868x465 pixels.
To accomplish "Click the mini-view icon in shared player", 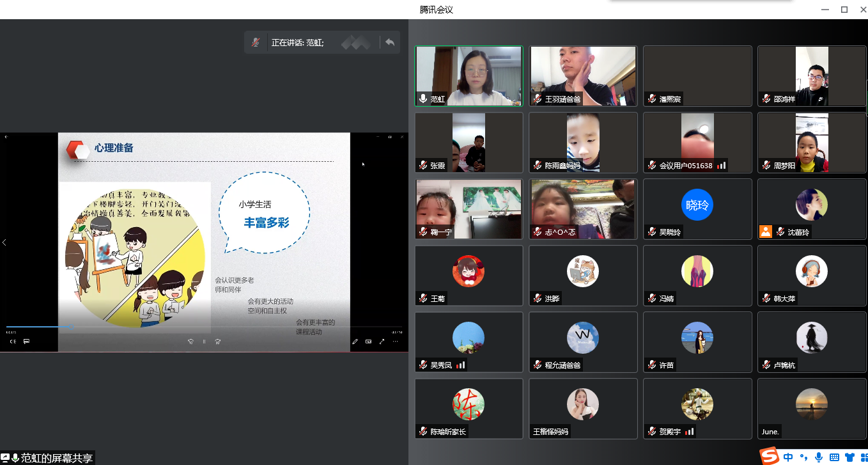I will 369,342.
